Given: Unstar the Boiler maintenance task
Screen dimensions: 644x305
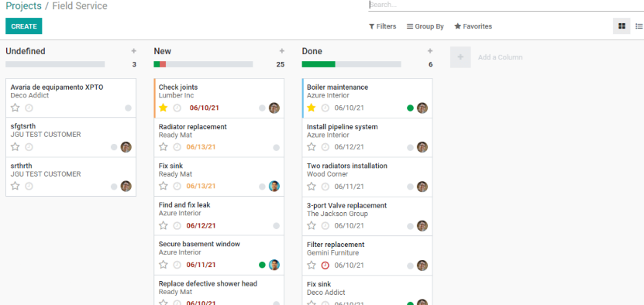Looking at the screenshot, I should tap(312, 108).
